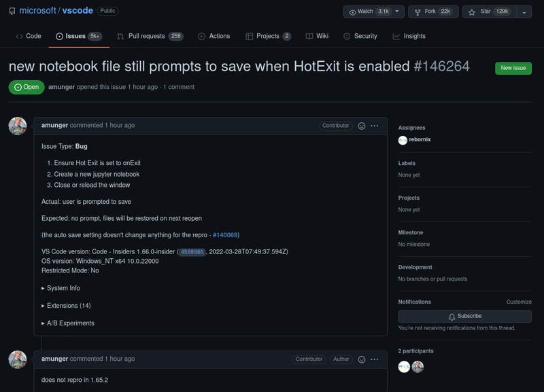Click the green New issue button
This screenshot has width=544, height=392.
pos(513,68)
